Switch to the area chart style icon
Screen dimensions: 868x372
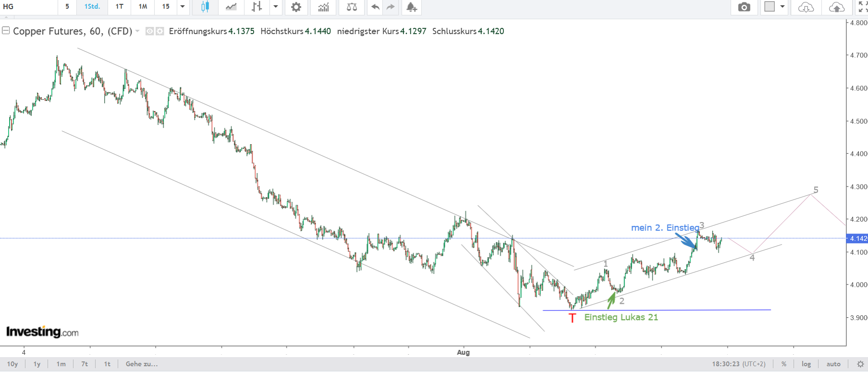tap(231, 7)
